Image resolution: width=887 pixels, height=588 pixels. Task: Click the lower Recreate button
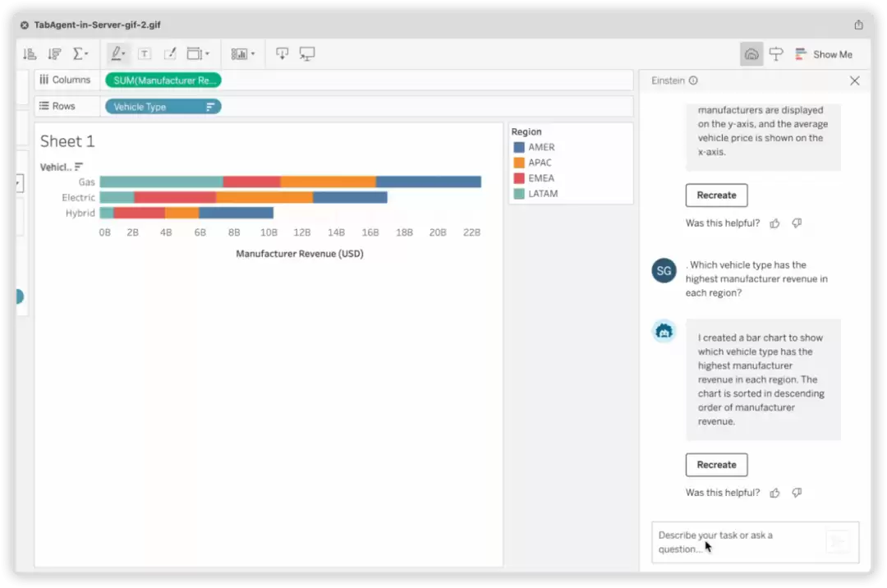coord(716,465)
